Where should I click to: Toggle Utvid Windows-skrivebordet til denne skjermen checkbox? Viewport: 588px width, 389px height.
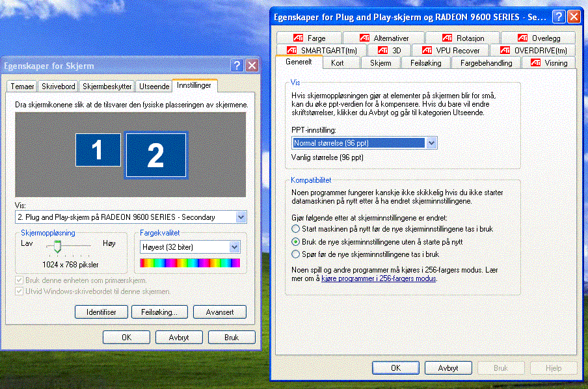pyautogui.click(x=19, y=291)
